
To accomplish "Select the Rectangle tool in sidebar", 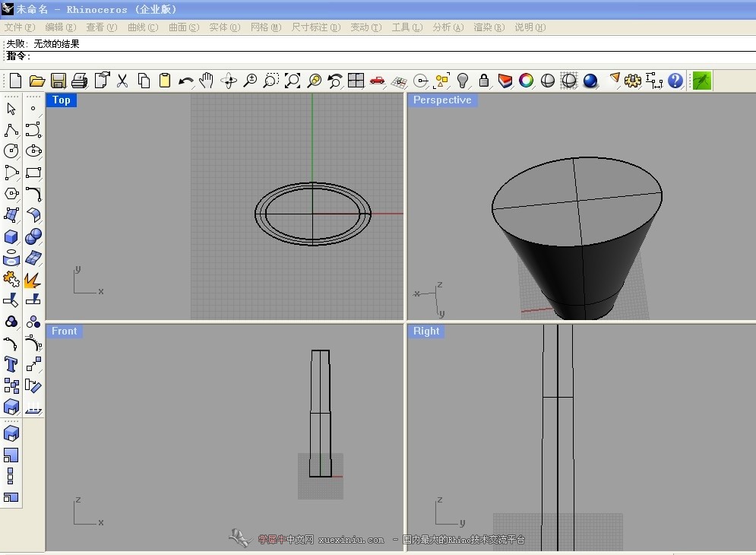I will tap(33, 173).
